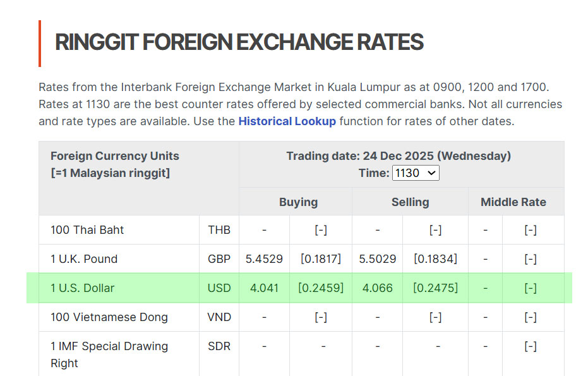
Task: Click the Selling column header
Action: [410, 202]
